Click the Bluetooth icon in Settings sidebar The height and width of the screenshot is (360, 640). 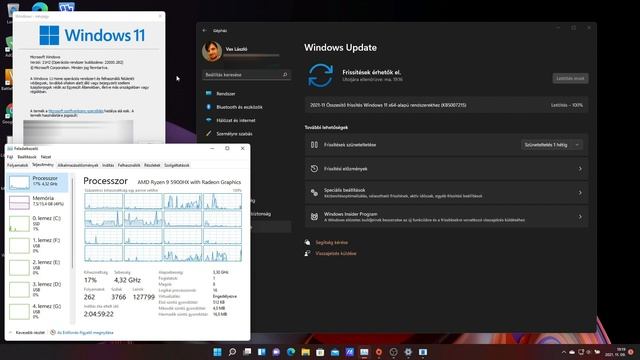209,107
